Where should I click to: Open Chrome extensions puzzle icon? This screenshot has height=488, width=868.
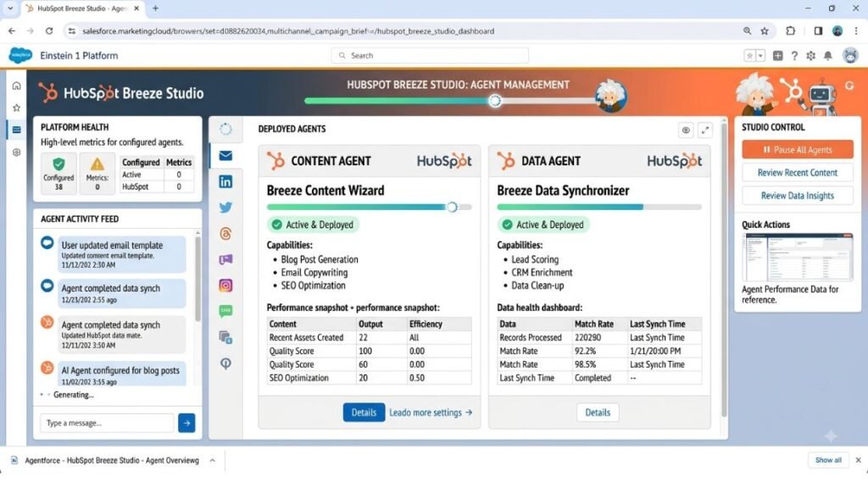click(791, 31)
